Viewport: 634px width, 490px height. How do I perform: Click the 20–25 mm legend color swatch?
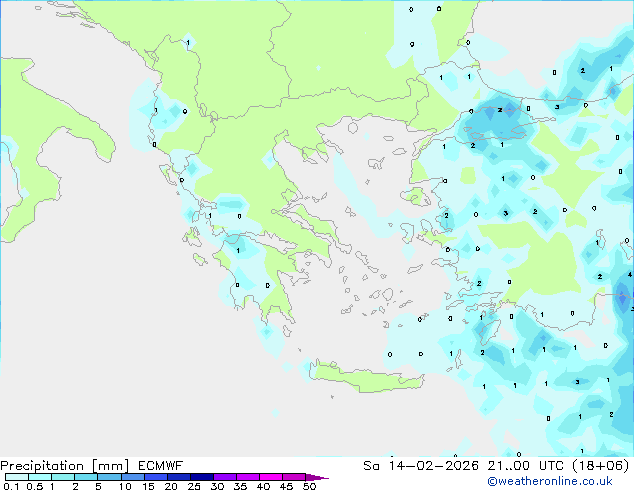tap(178, 477)
